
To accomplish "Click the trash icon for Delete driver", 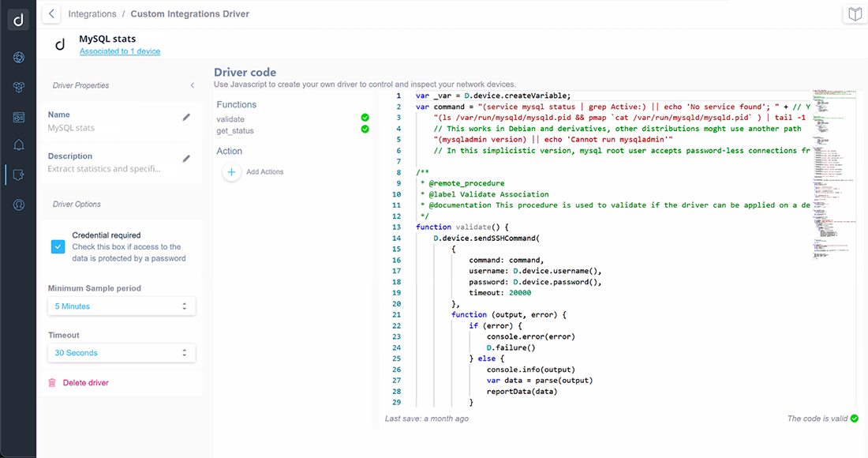I will (52, 383).
